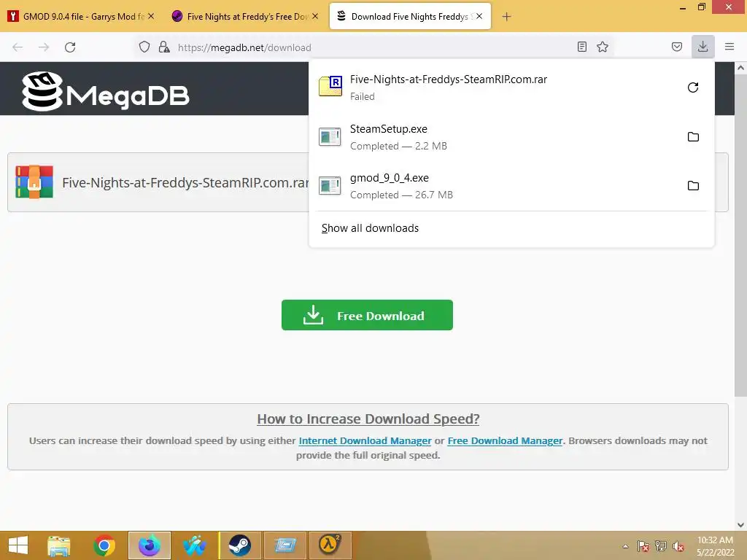The height and width of the screenshot is (560, 747).
Task: Open containing folder for gmod_9_0_4.exe
Action: pyautogui.click(x=693, y=186)
